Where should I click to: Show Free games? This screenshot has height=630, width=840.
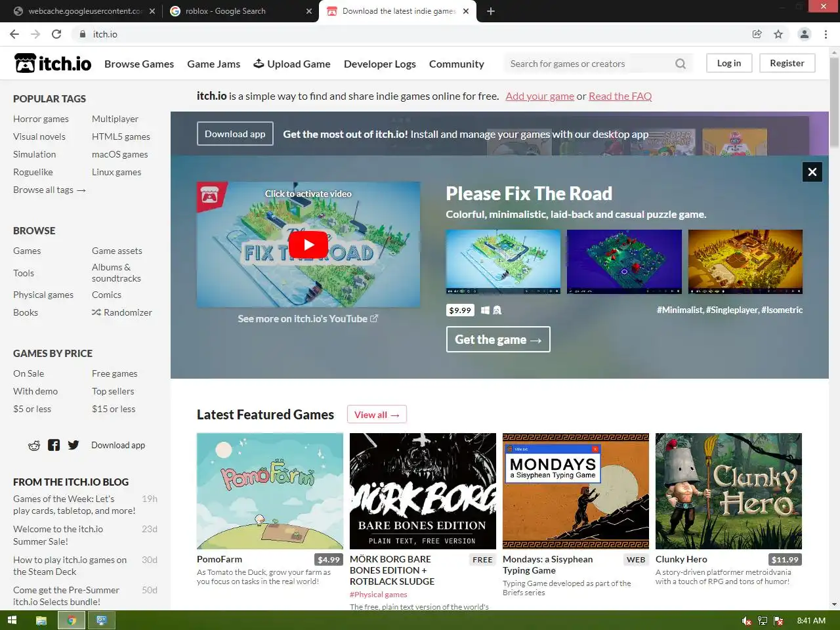(115, 373)
